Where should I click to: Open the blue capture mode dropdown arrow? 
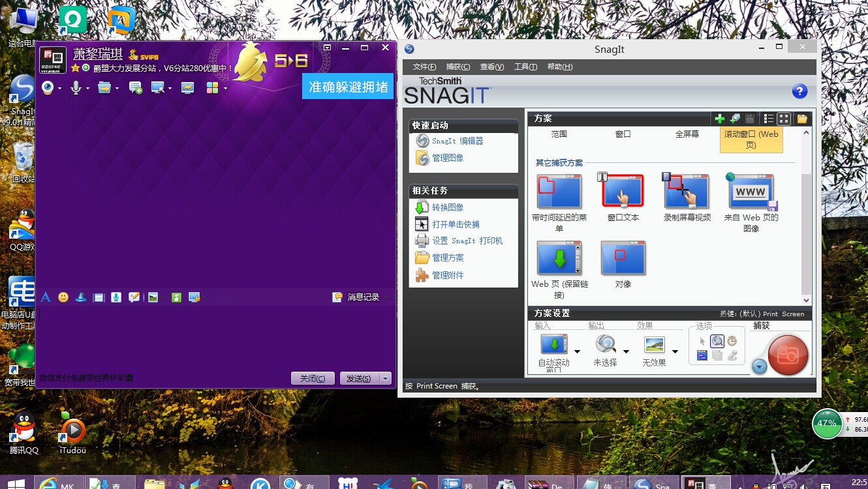point(759,367)
